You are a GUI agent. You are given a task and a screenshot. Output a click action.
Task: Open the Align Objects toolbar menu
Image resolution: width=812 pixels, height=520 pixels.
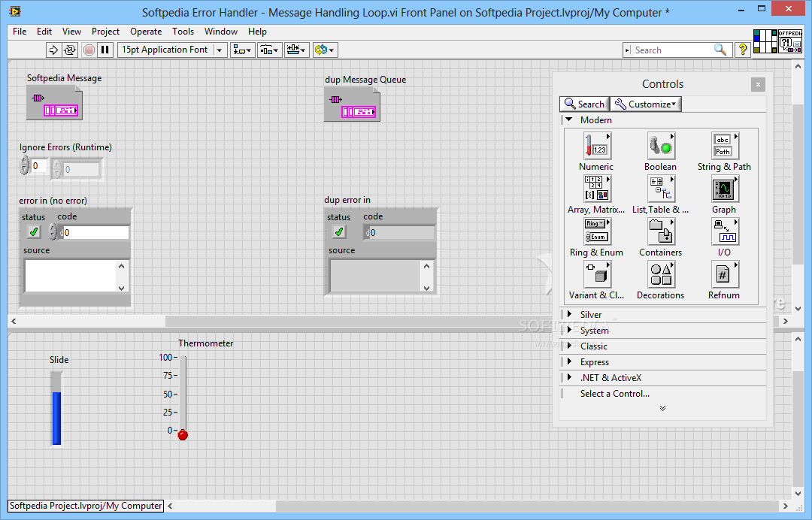tap(242, 50)
